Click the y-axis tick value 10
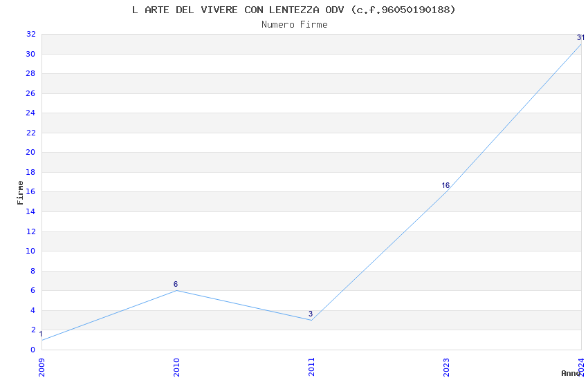Image resolution: width=588 pixels, height=380 pixels. click(x=30, y=251)
